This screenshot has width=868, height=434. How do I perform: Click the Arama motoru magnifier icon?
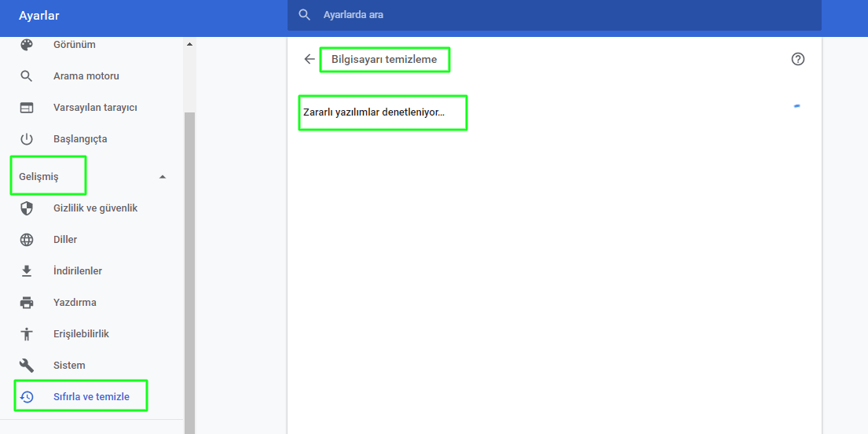(27, 76)
